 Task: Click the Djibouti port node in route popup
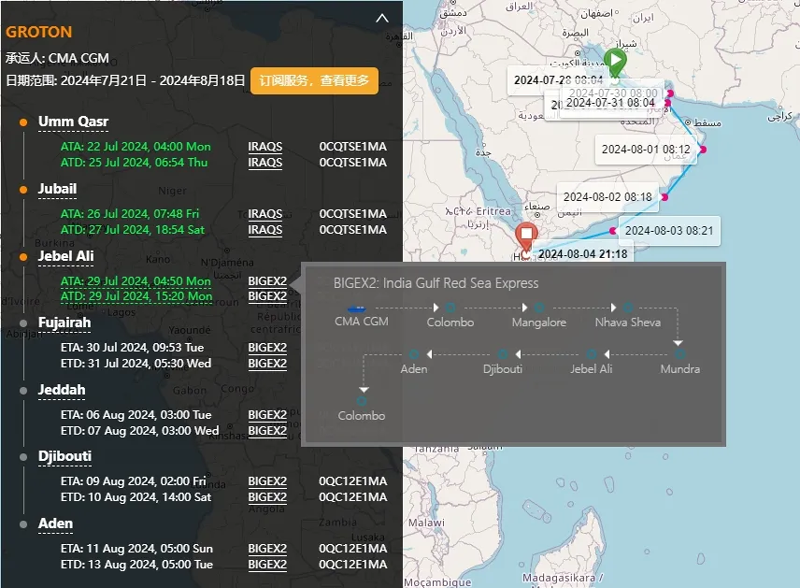(x=502, y=354)
